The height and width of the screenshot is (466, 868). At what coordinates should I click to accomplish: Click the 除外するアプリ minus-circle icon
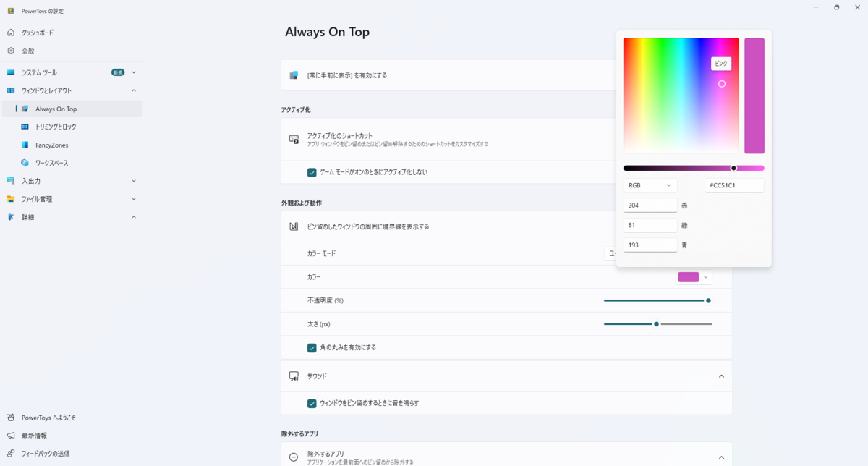tap(294, 457)
